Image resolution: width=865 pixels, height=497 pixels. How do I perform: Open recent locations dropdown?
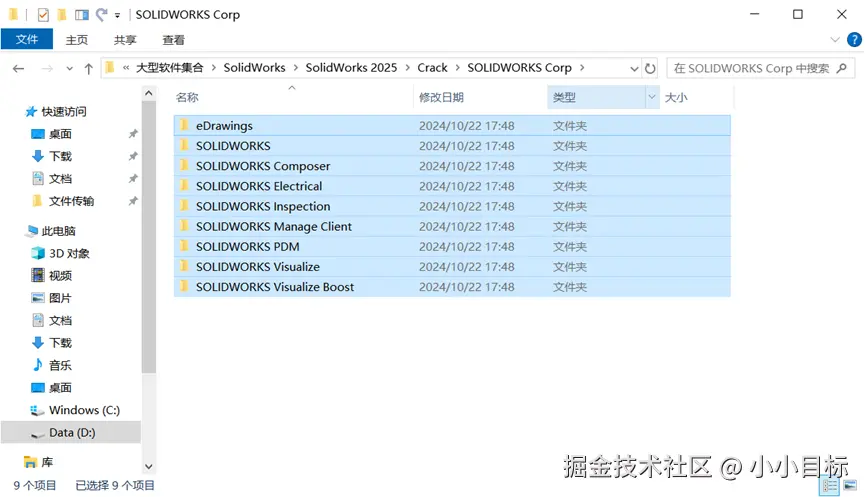tap(69, 69)
